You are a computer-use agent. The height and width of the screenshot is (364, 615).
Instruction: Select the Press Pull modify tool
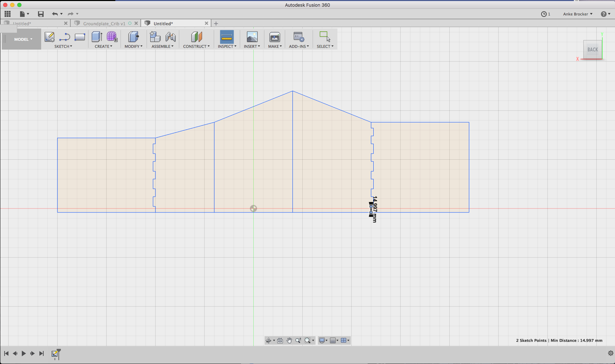pos(133,37)
